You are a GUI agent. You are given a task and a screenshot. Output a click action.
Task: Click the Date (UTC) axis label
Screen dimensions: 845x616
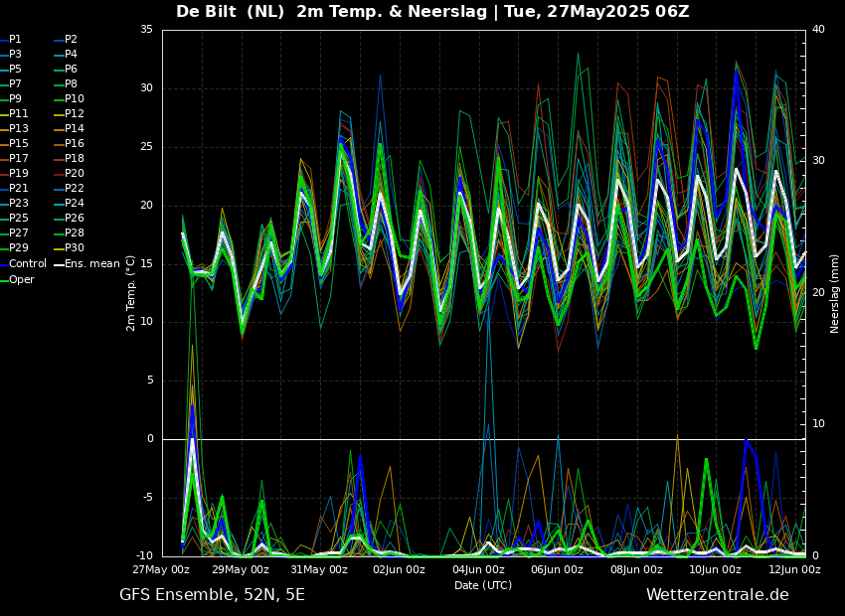click(x=483, y=585)
